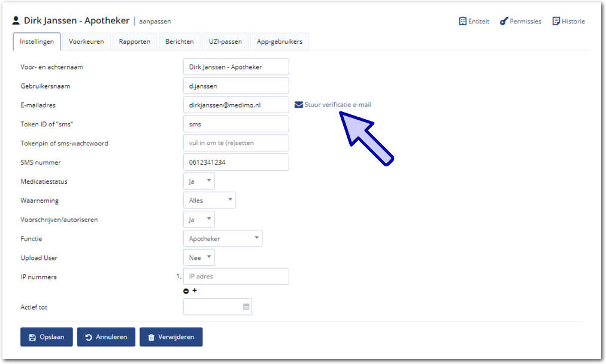This screenshot has width=606, height=364.
Task: Click the plus icon to add an IP address
Action: (x=195, y=290)
